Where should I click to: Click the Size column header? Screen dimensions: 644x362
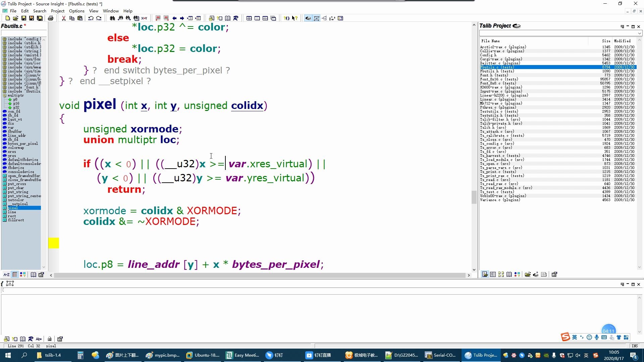pyautogui.click(x=606, y=41)
